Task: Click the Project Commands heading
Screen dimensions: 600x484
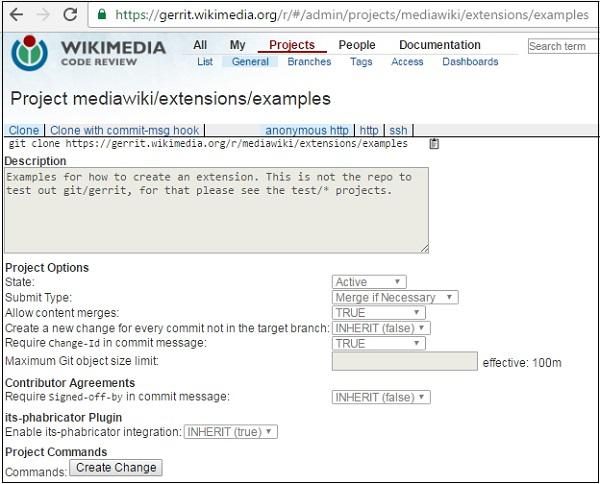Action: pos(56,452)
